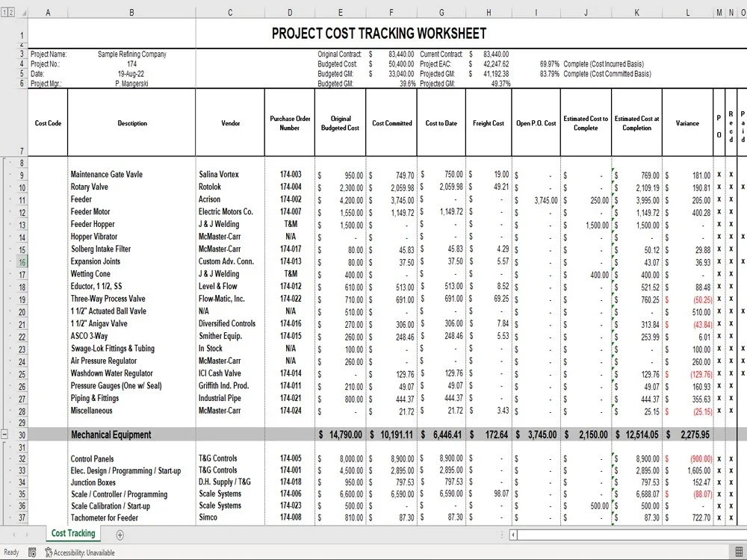Select row 30 header
Image resolution: width=747 pixels, height=560 pixels.
[x=22, y=435]
